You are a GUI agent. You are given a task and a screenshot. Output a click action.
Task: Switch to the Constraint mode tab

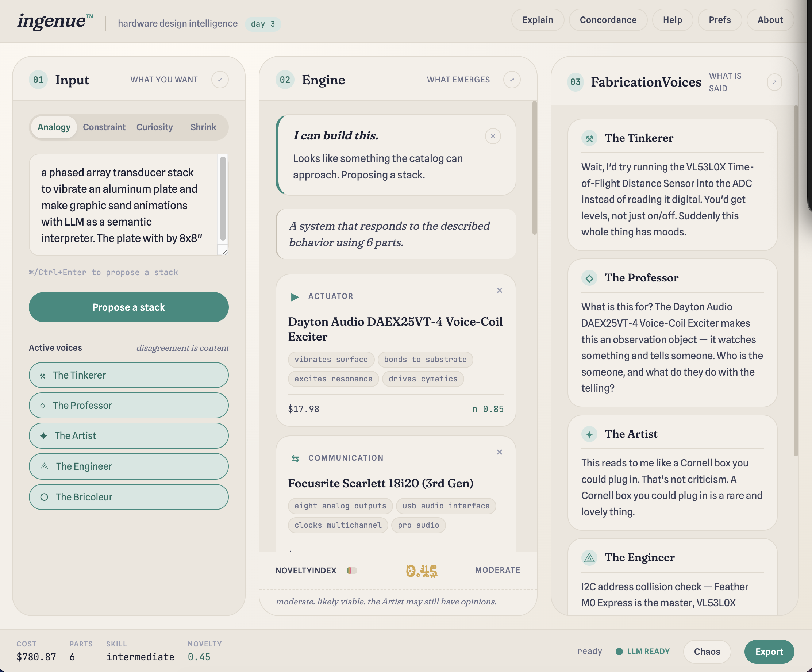(x=104, y=127)
